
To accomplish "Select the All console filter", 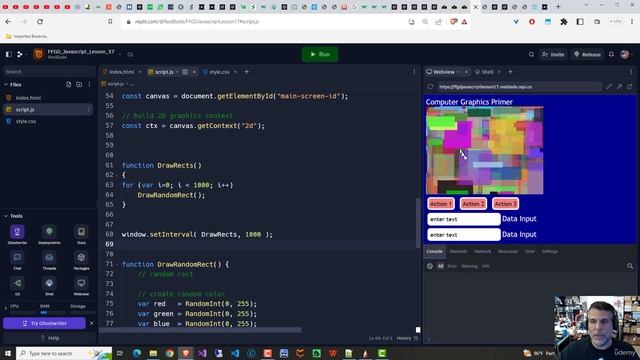I will click(440, 266).
